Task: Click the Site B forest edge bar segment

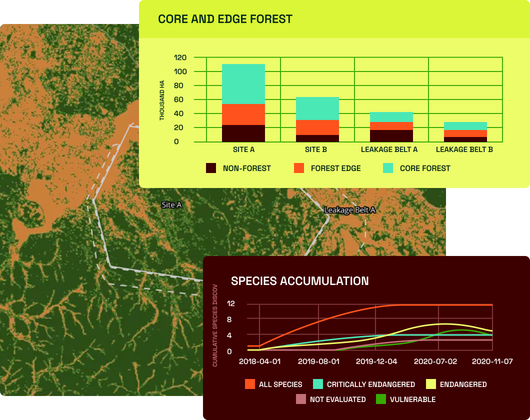Action: (x=317, y=127)
